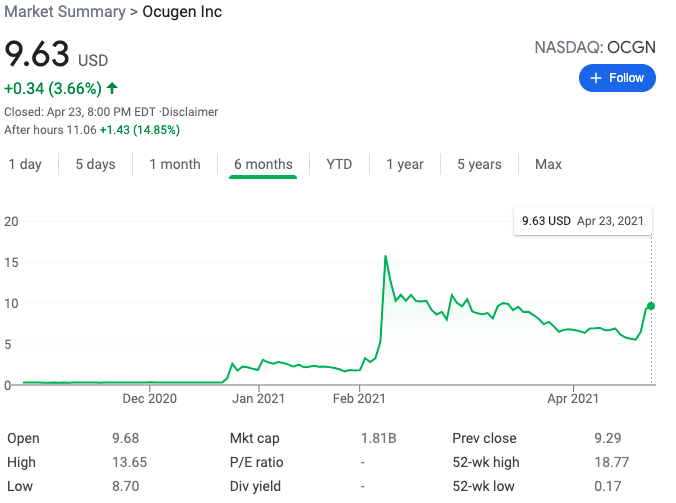Click the green up arrow beside 3.66%
This screenshot has height=503, width=676.
coord(112,88)
